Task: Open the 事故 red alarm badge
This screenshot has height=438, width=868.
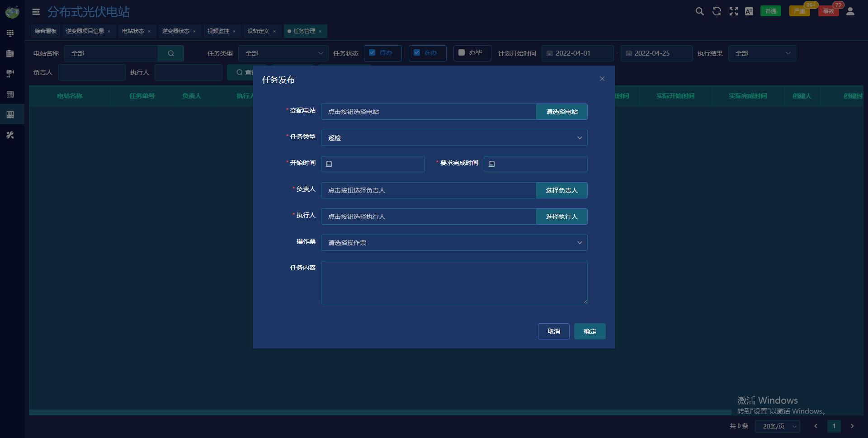Action: tap(829, 11)
